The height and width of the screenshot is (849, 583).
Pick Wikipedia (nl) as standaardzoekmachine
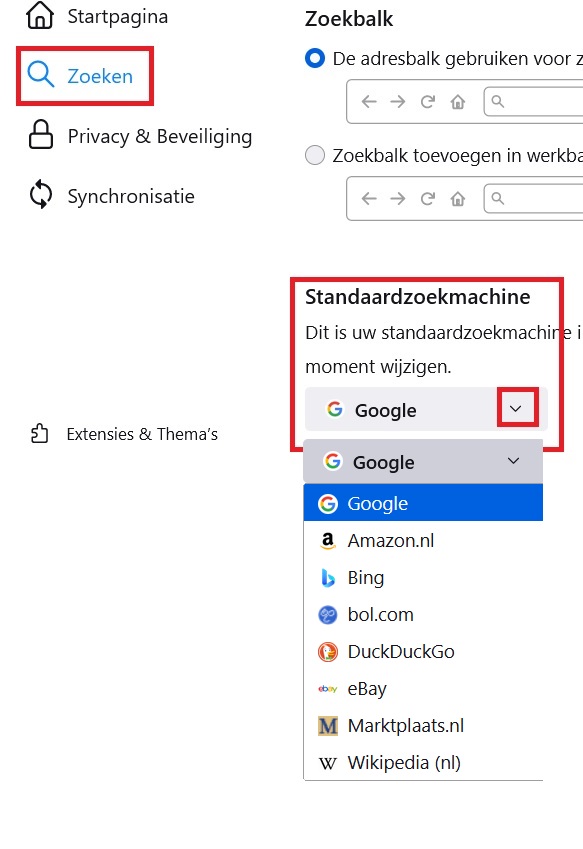coord(403,762)
